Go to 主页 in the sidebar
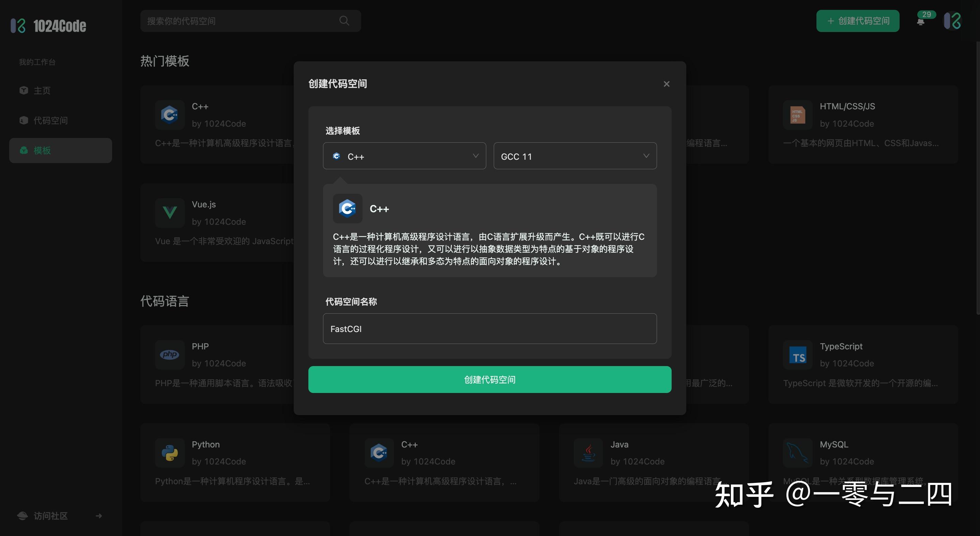980x536 pixels. (42, 91)
